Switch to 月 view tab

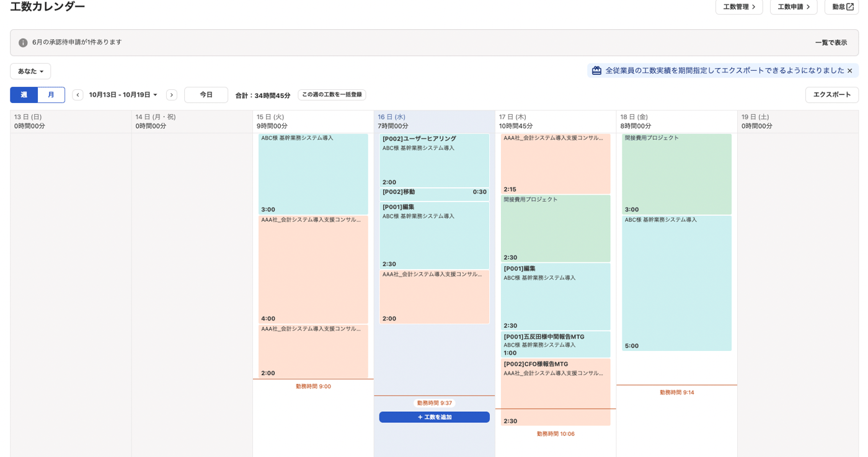click(51, 95)
